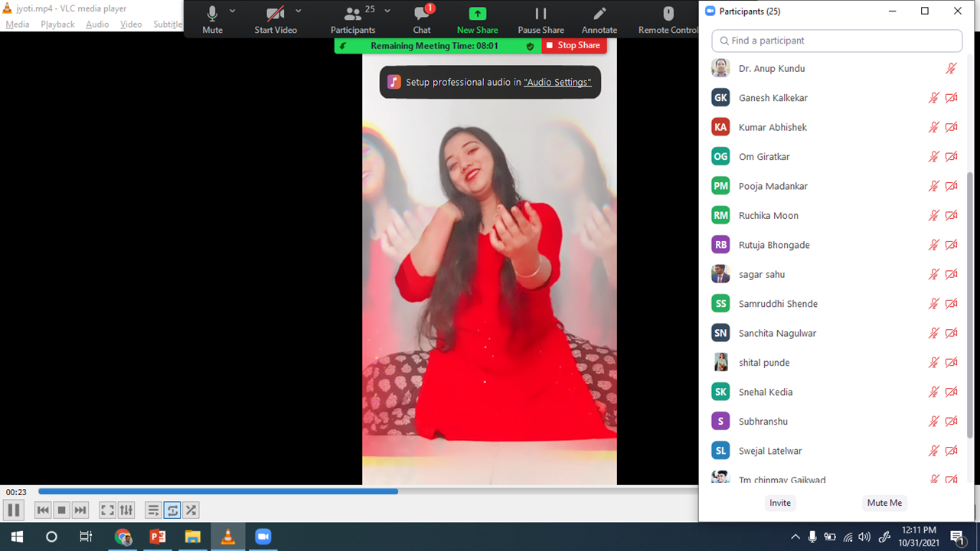Open Participants from the Zoom toolbar

(x=353, y=20)
